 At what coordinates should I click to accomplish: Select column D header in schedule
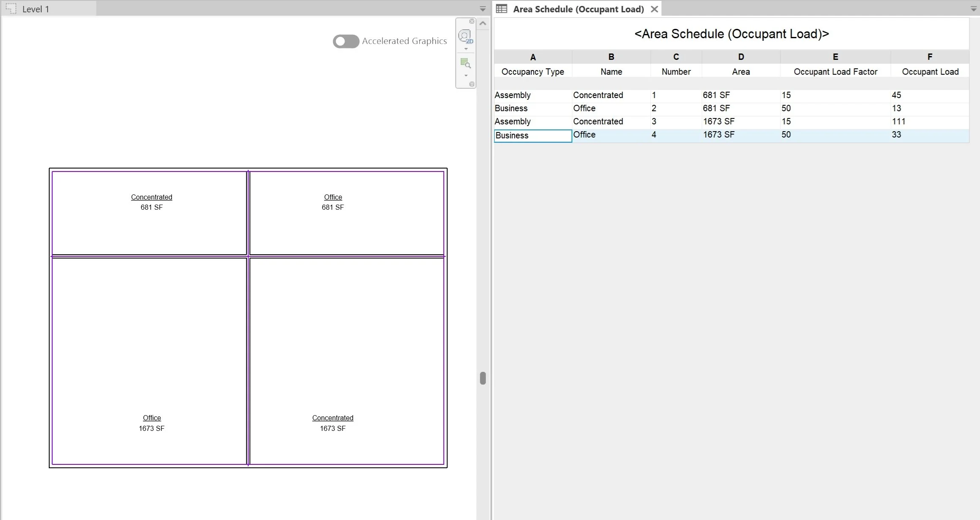pyautogui.click(x=741, y=57)
